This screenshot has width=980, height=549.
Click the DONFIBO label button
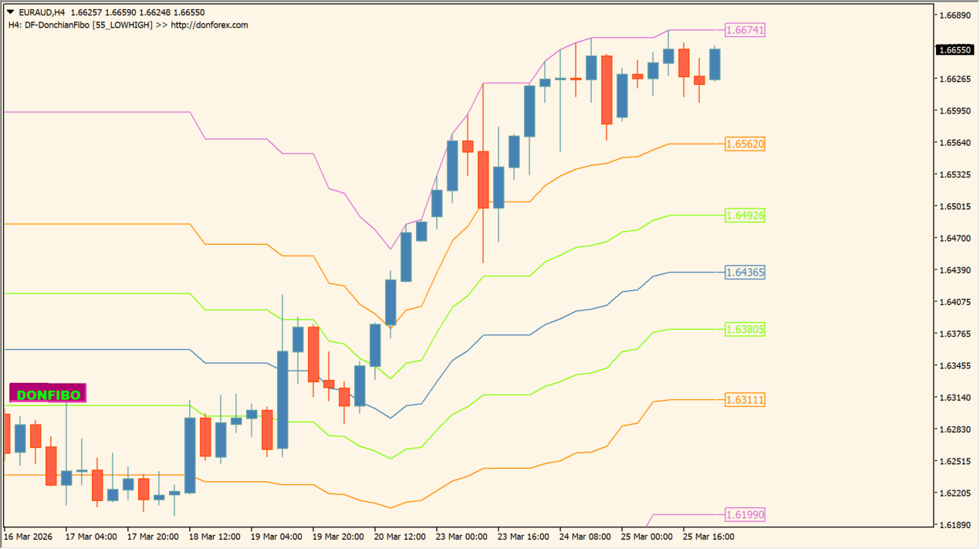coord(48,395)
